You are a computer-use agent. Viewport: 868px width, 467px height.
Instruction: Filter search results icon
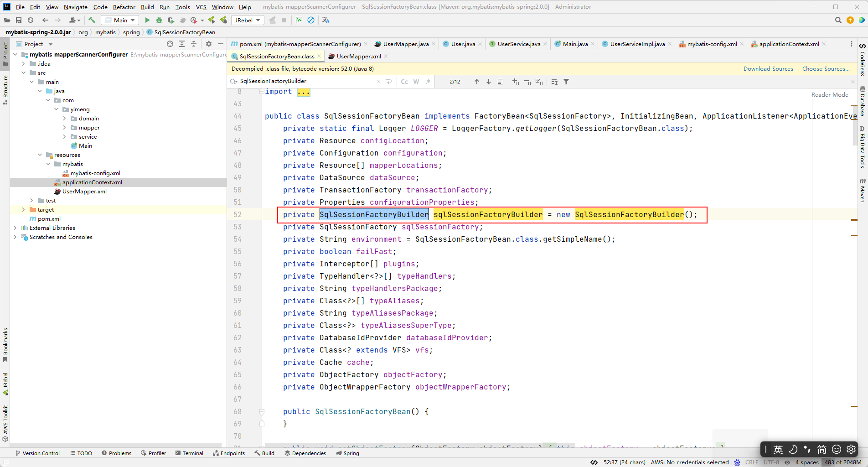point(566,82)
